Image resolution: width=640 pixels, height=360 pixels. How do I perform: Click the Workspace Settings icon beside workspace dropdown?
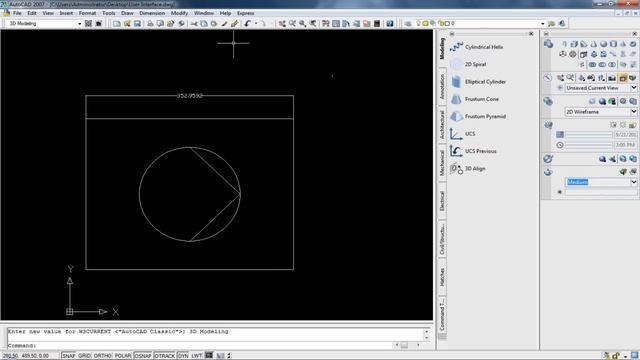[x=88, y=24]
